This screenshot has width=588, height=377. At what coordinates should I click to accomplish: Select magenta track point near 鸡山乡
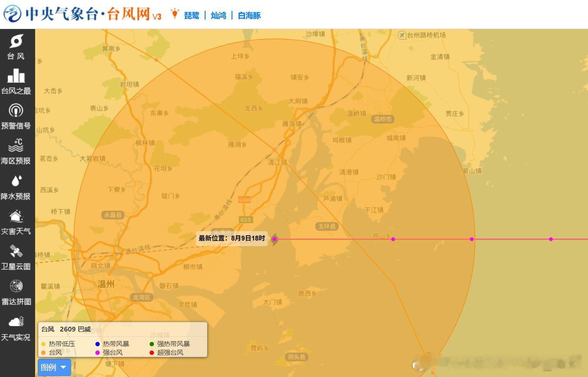[393, 239]
